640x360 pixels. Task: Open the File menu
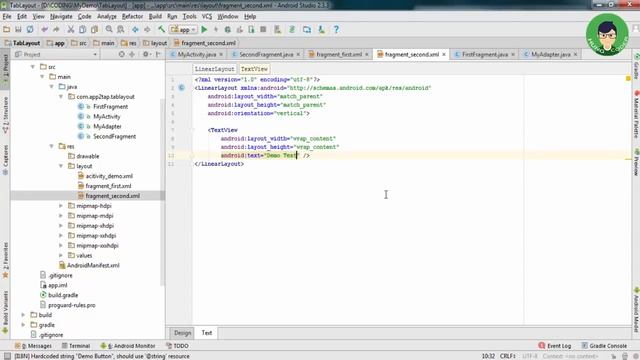pyautogui.click(x=7, y=16)
